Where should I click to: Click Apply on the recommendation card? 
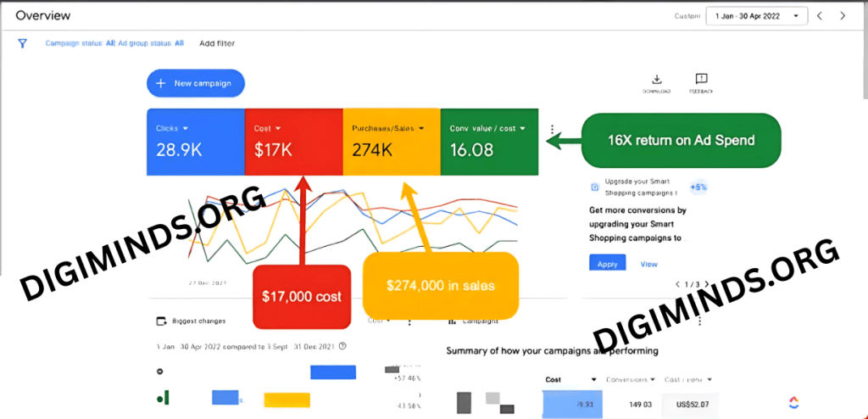pos(607,264)
